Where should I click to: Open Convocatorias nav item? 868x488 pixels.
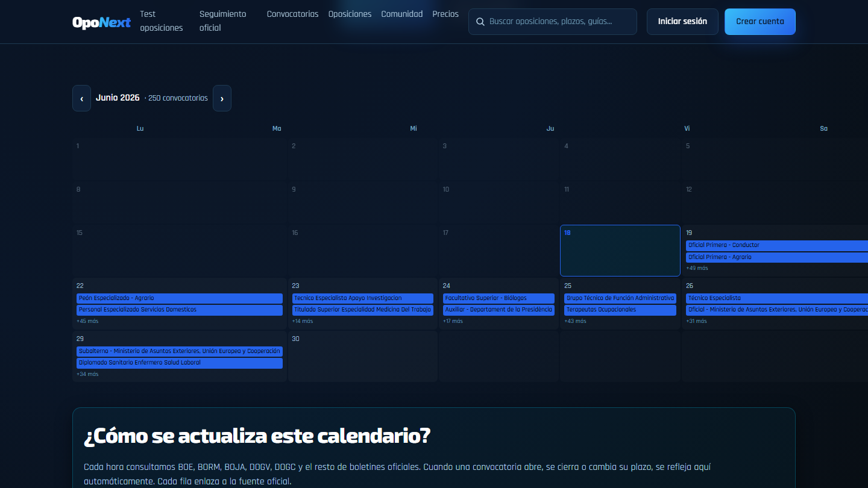(x=292, y=14)
